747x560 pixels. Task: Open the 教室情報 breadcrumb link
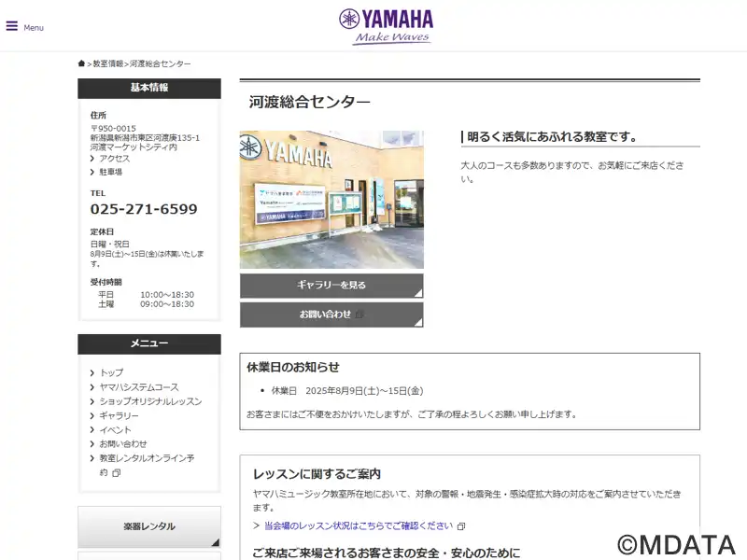[108, 63]
